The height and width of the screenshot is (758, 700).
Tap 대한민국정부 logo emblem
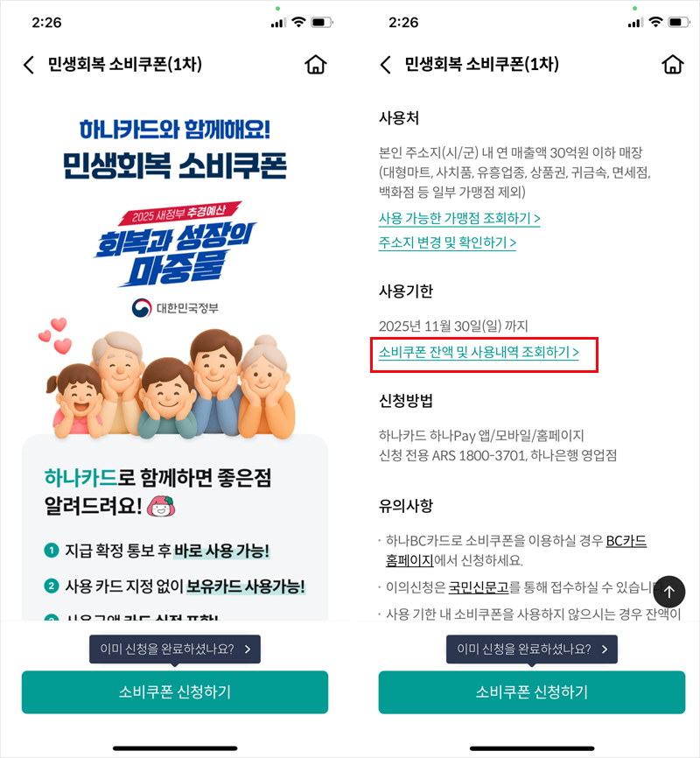[142, 308]
